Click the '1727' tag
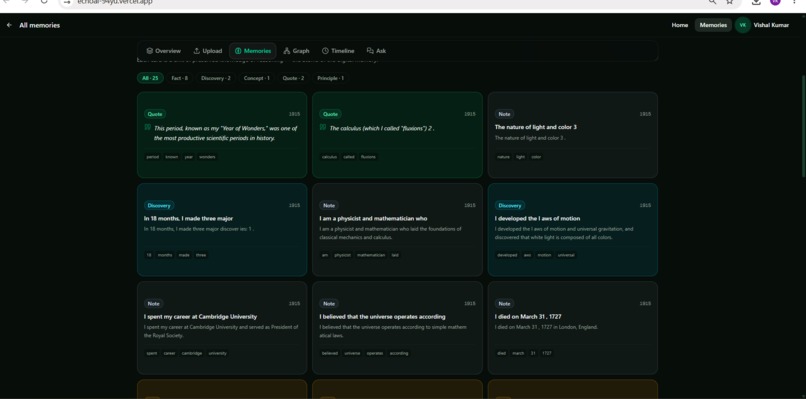Viewport: 806px width, 399px height. tap(547, 353)
